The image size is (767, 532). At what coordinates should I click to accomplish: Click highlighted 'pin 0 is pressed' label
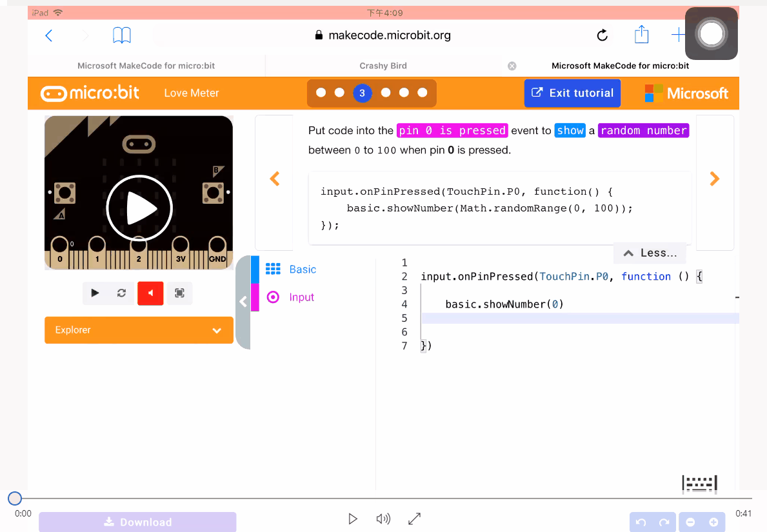(x=452, y=130)
